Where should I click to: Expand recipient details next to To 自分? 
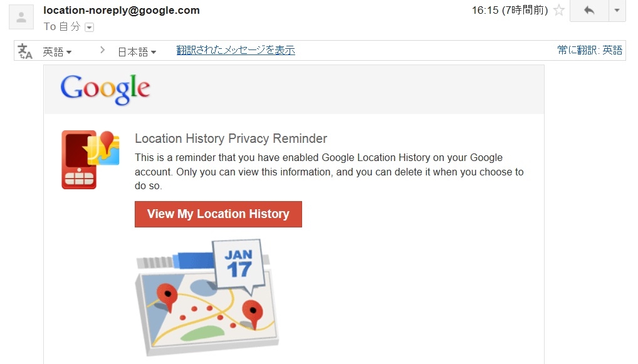89,27
